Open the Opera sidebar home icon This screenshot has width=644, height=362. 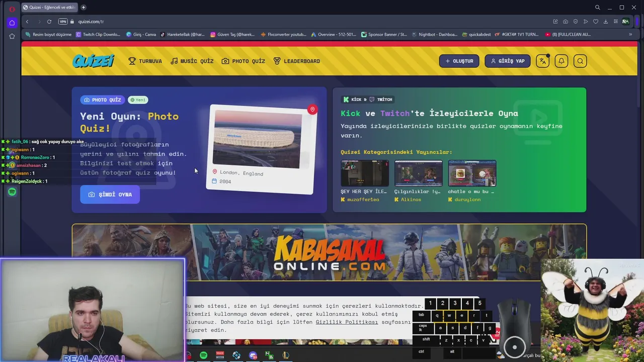(12, 23)
